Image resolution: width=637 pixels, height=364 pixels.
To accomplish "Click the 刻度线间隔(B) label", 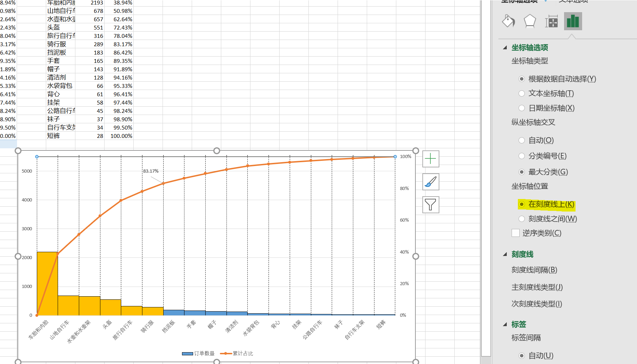I will (534, 270).
